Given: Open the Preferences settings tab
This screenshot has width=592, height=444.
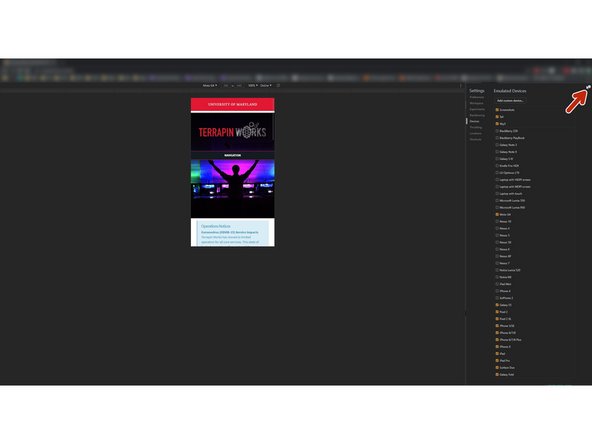Looking at the screenshot, I should point(476,97).
